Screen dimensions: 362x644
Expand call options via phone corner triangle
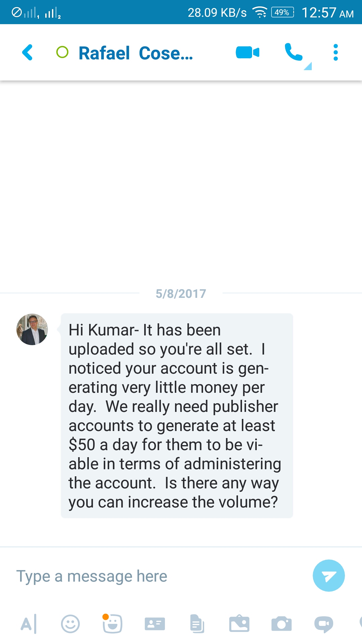click(x=308, y=66)
